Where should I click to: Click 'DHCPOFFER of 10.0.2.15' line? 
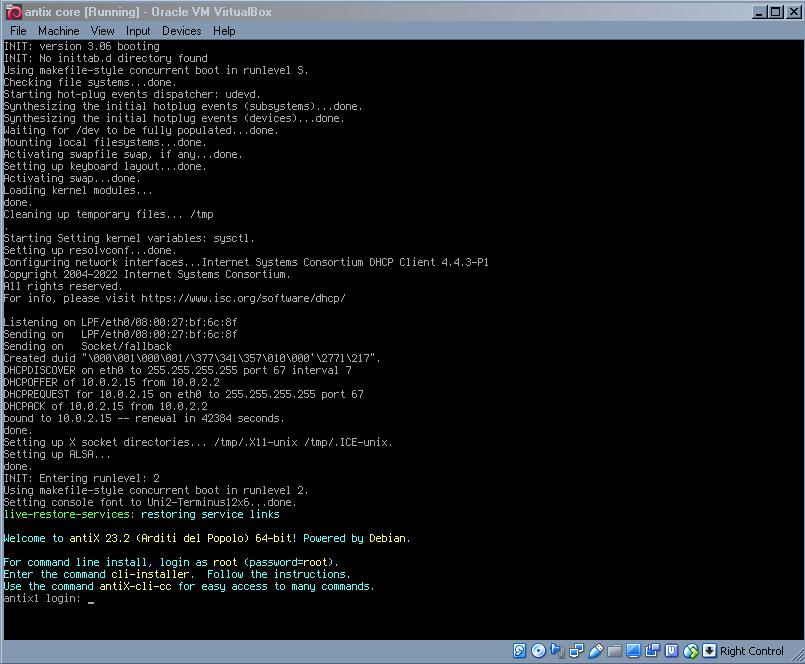coord(111,382)
